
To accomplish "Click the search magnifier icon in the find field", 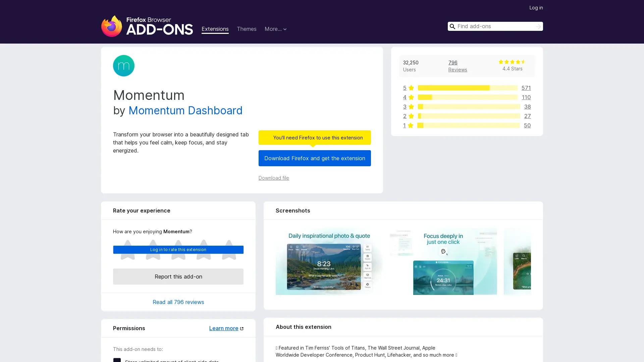I will pyautogui.click(x=452, y=26).
